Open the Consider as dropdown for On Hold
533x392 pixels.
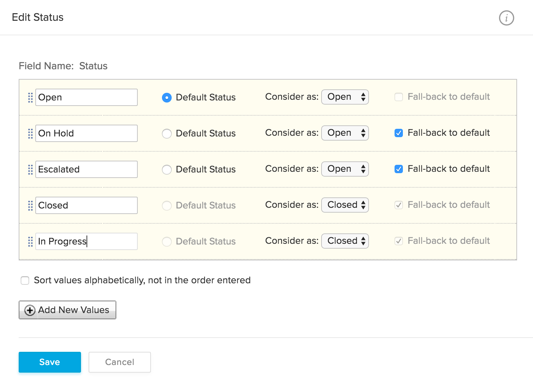(x=345, y=133)
